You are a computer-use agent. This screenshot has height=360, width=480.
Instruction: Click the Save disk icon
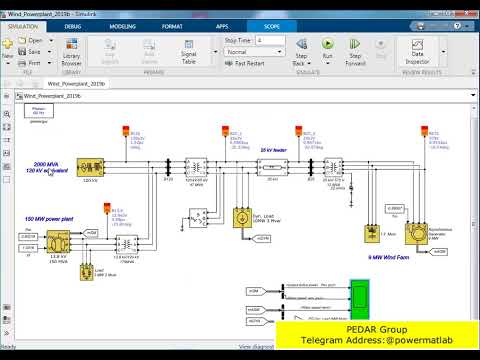(29, 52)
